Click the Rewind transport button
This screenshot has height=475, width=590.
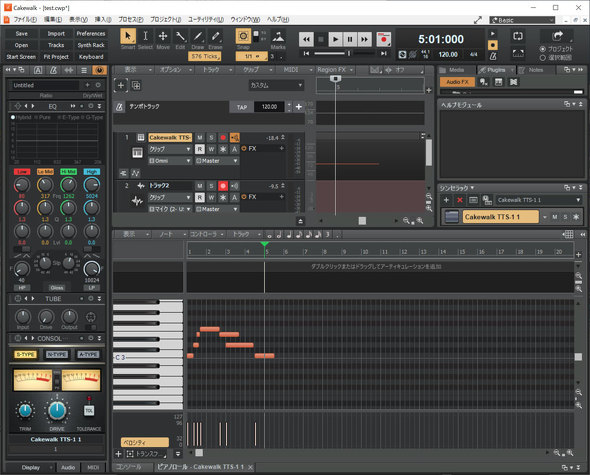coord(306,39)
